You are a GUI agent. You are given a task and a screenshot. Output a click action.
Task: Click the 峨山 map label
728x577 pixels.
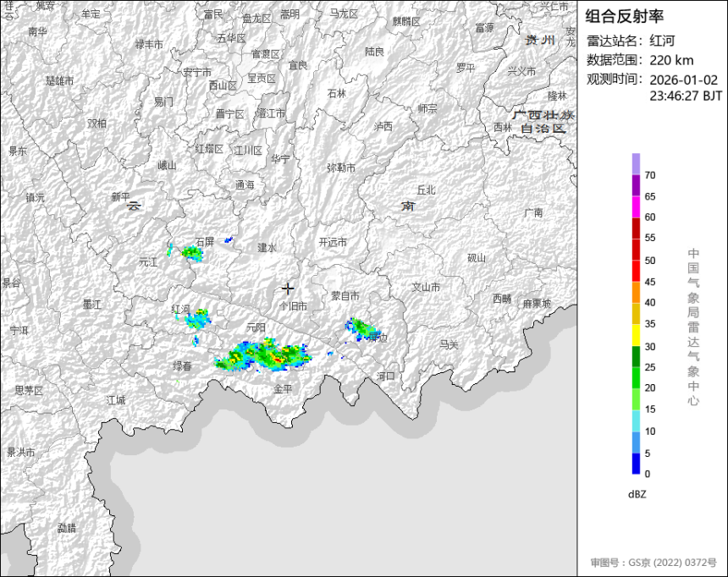167,165
